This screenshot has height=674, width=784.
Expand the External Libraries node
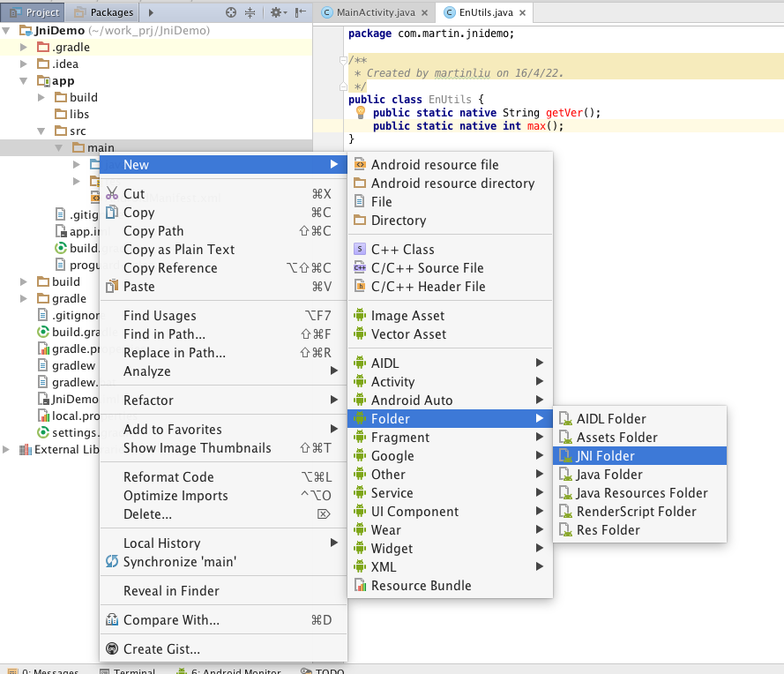point(8,450)
